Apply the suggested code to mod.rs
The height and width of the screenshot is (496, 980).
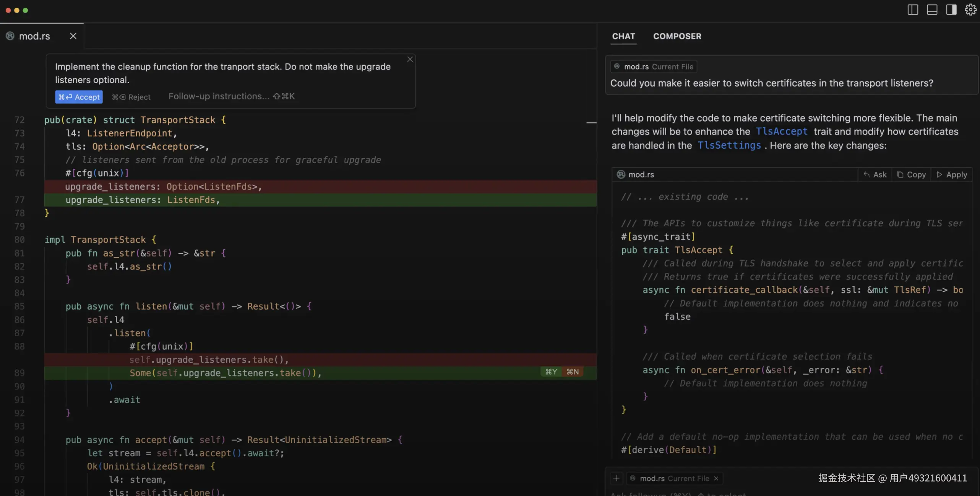[952, 175]
